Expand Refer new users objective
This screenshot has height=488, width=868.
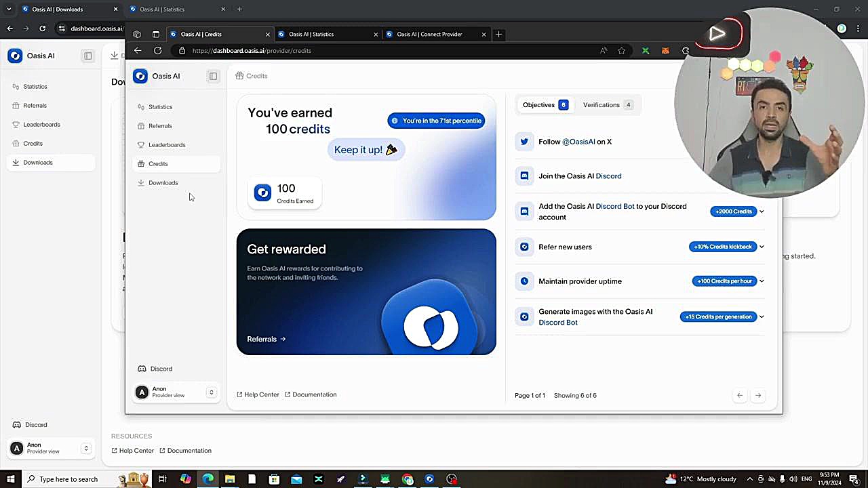coord(762,247)
